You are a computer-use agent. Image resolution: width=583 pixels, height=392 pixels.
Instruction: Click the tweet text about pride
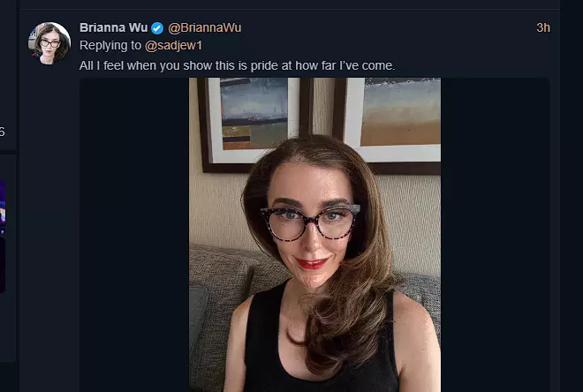coord(238,65)
